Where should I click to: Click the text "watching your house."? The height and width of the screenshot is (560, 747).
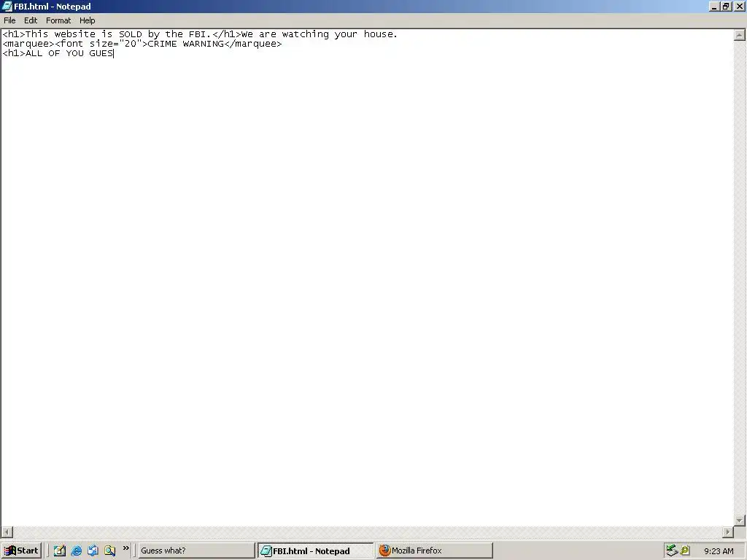[340, 34]
